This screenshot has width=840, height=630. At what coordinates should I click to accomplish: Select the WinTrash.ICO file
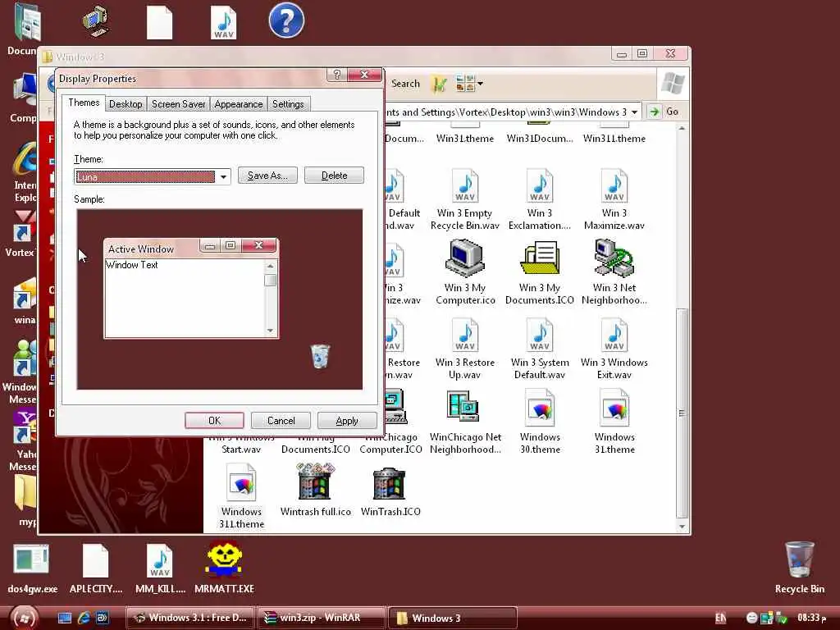click(x=390, y=491)
